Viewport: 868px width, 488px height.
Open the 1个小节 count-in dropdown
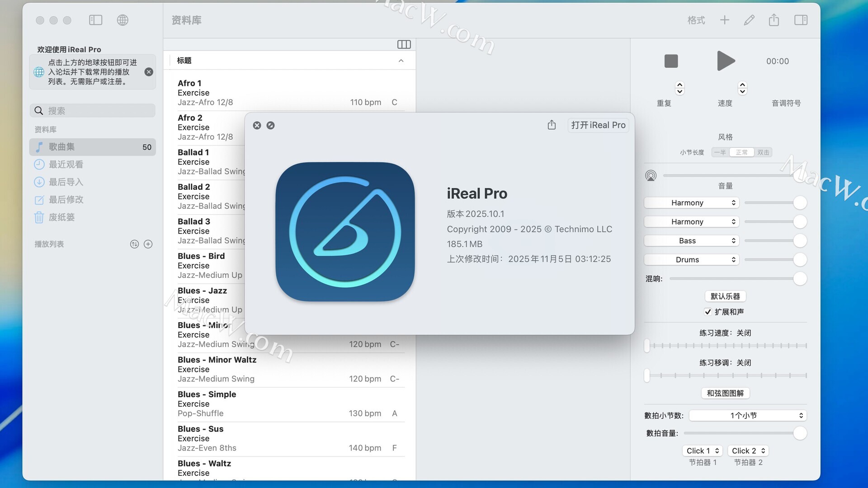pyautogui.click(x=748, y=415)
